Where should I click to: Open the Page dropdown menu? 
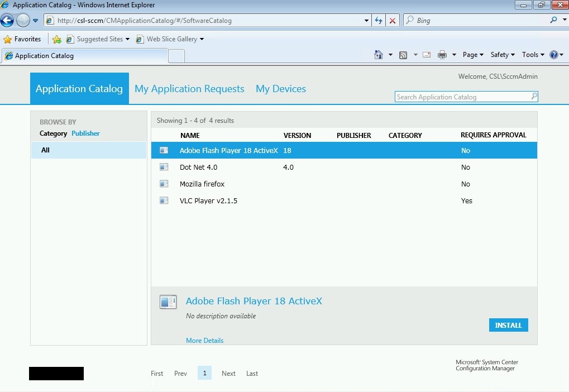473,55
